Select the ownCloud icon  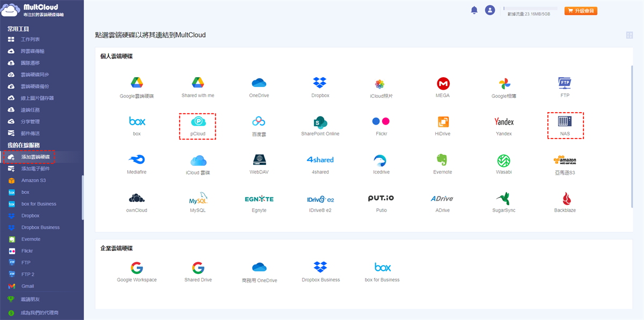(137, 198)
